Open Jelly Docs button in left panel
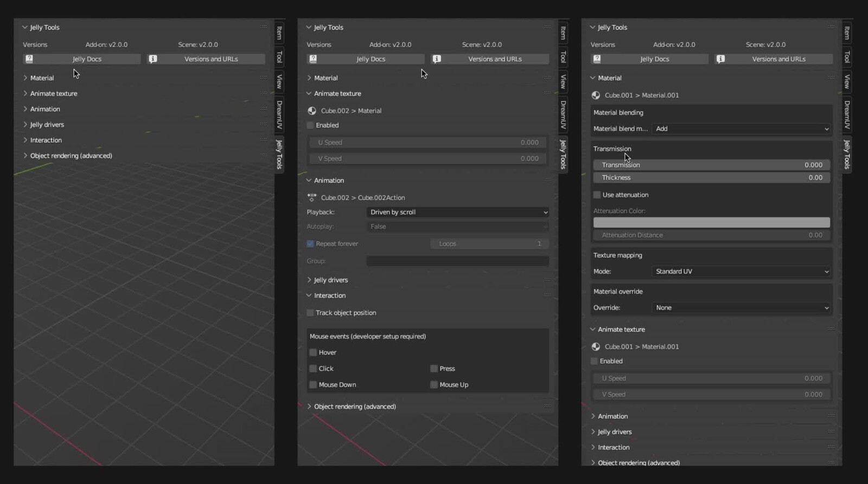 point(82,59)
